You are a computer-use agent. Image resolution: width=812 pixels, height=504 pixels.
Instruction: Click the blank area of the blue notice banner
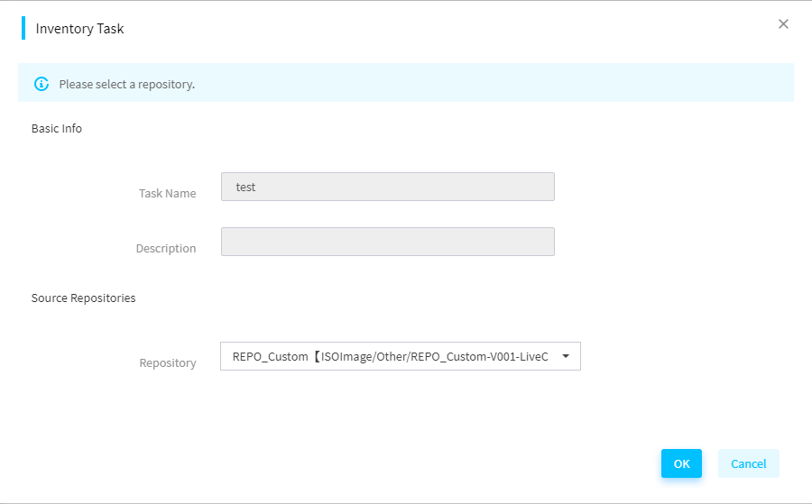click(492, 83)
